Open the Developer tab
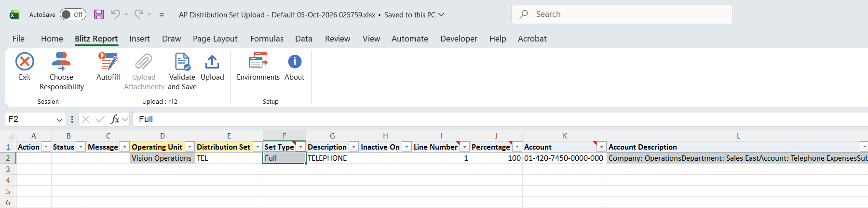This screenshot has width=868, height=208. [x=459, y=39]
